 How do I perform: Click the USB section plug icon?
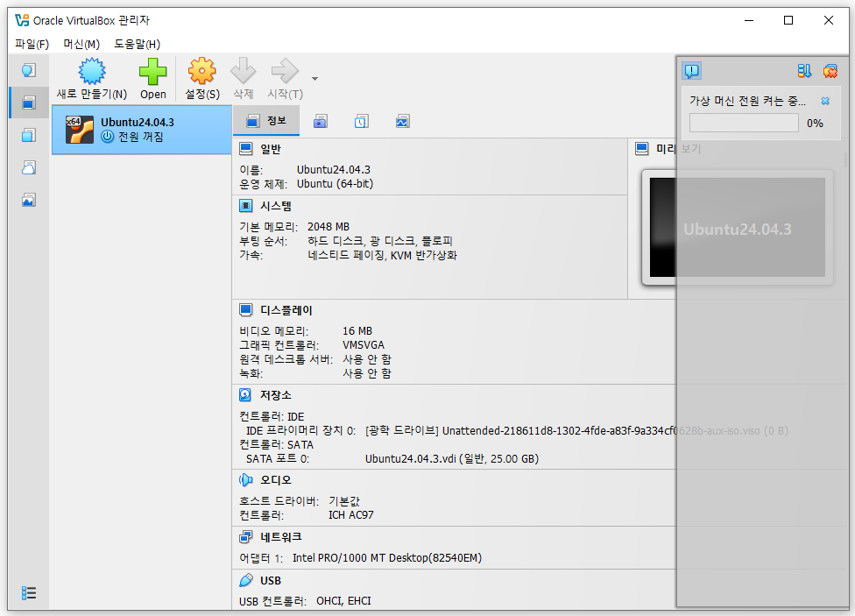pyautogui.click(x=246, y=581)
